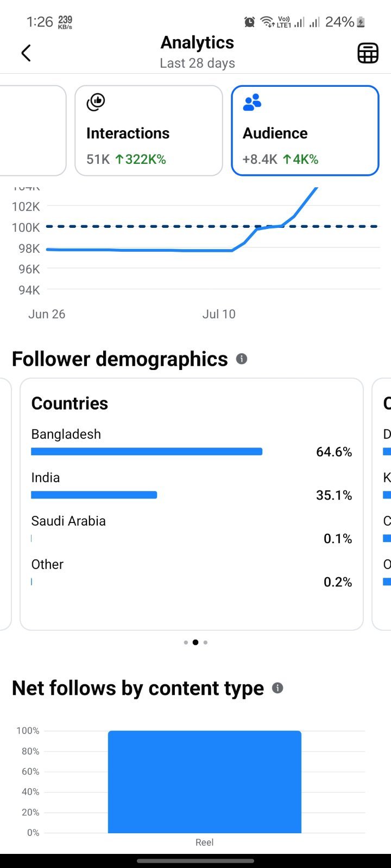The width and height of the screenshot is (391, 868).
Task: Select the Interactions metric card
Action: point(149,131)
